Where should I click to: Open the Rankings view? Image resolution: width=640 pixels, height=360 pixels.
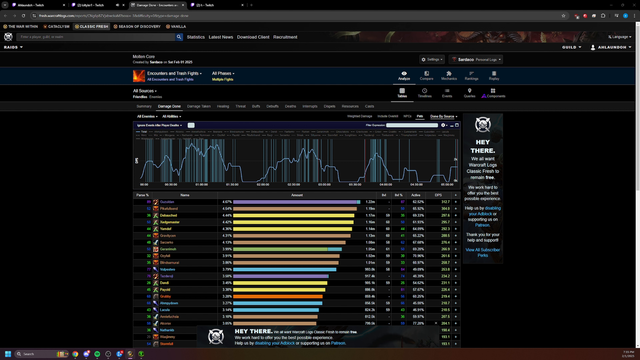(x=471, y=76)
